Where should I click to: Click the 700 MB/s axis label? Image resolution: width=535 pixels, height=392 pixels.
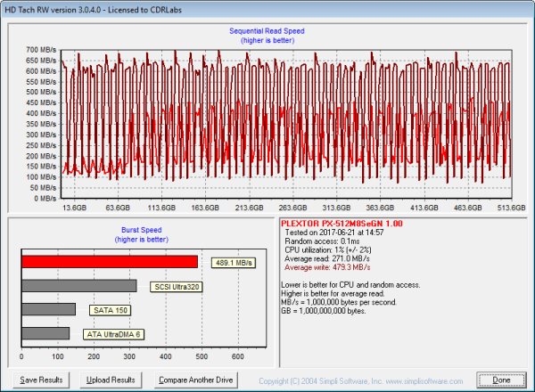[39, 50]
